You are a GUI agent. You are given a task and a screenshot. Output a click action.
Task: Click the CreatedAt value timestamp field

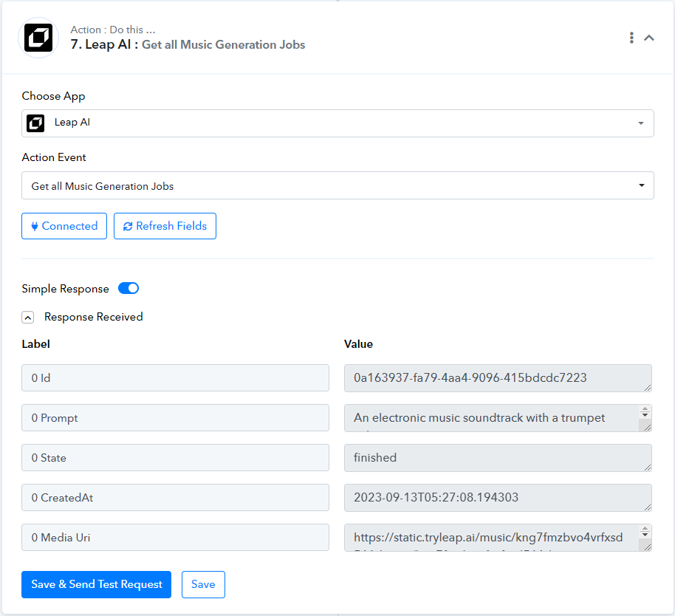[498, 498]
